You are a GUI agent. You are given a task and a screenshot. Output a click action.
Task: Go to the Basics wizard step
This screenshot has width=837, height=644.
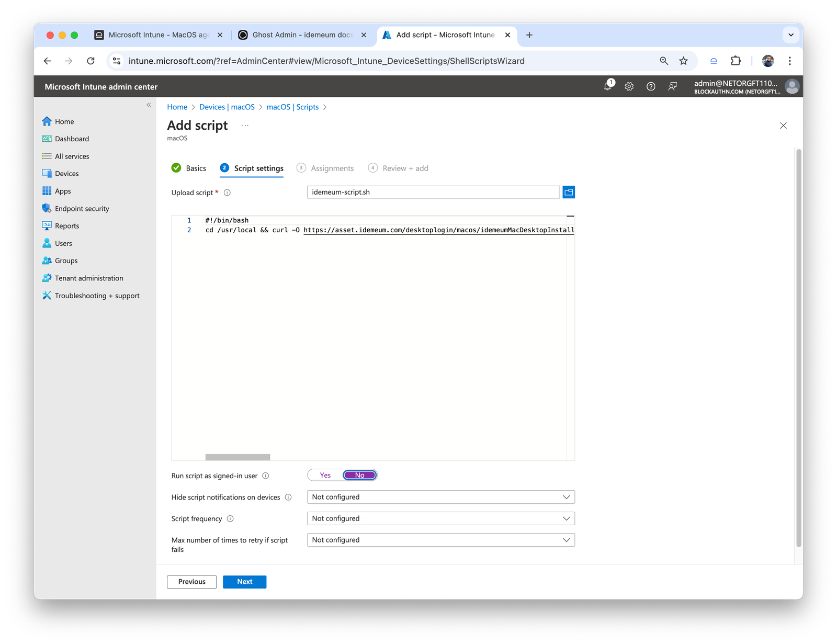pos(189,168)
